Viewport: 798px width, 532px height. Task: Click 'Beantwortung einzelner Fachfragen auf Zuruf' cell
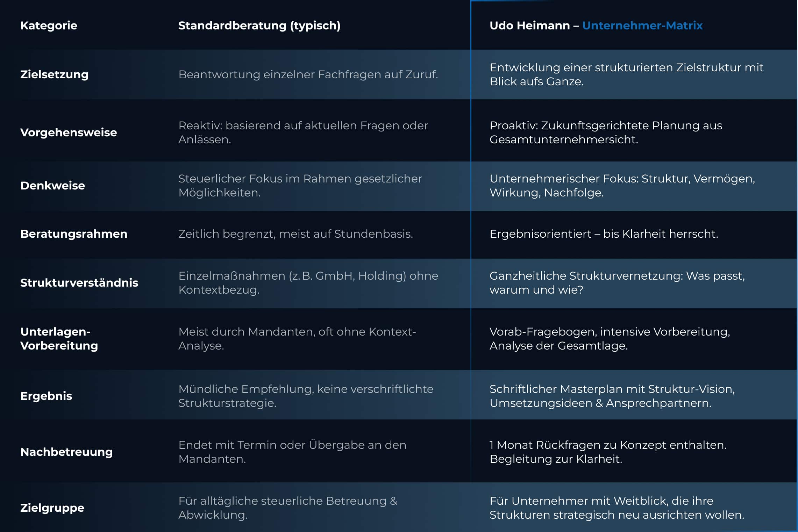[308, 74]
